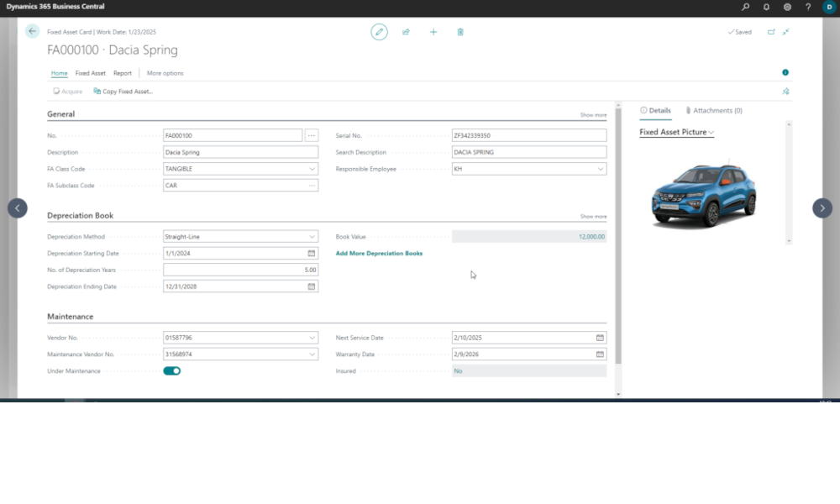Screen dimensions: 840x504
Task: Click the Acquire action
Action: 67,92
